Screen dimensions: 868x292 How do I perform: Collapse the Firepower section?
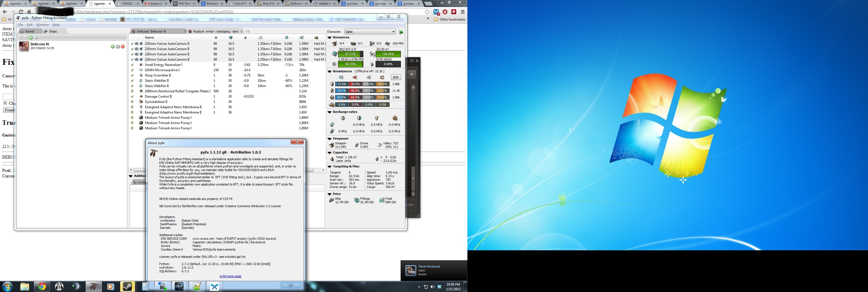click(330, 139)
